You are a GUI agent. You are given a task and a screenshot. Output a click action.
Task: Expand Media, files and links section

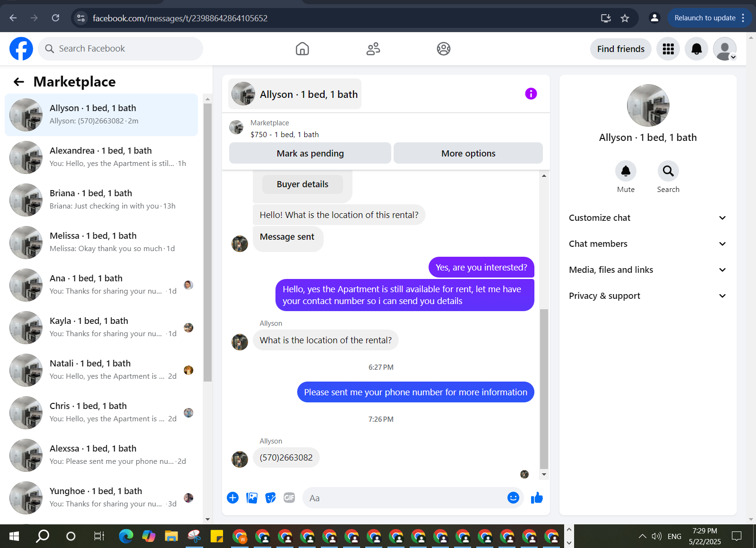pos(648,270)
